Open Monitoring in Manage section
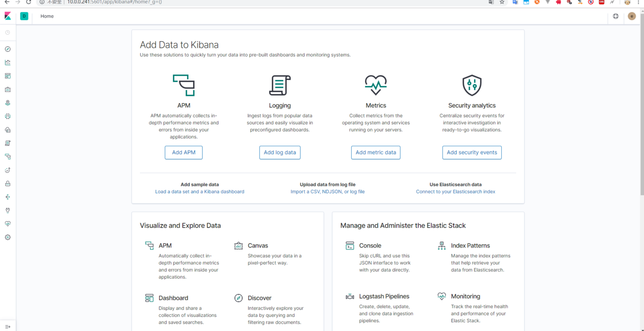644x331 pixels. coord(465,296)
